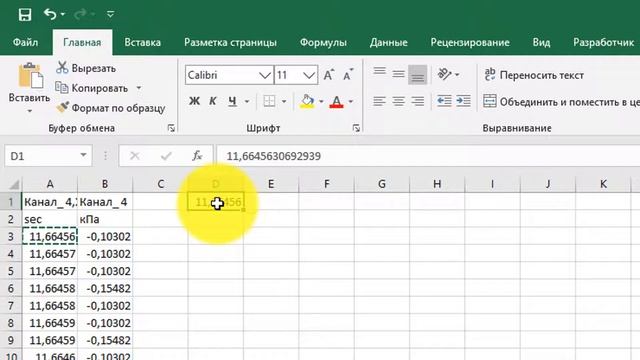Toggle italic К formatting
The width and height of the screenshot is (640, 360).
213,101
